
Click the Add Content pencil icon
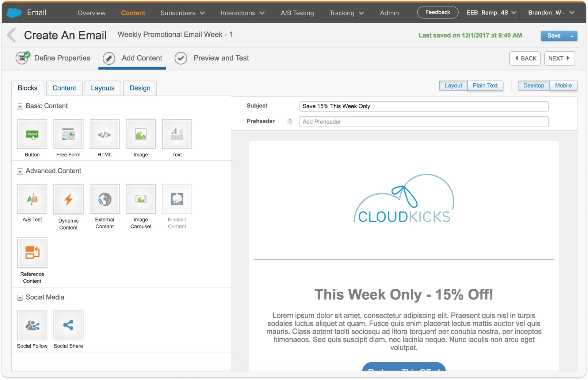coord(109,58)
